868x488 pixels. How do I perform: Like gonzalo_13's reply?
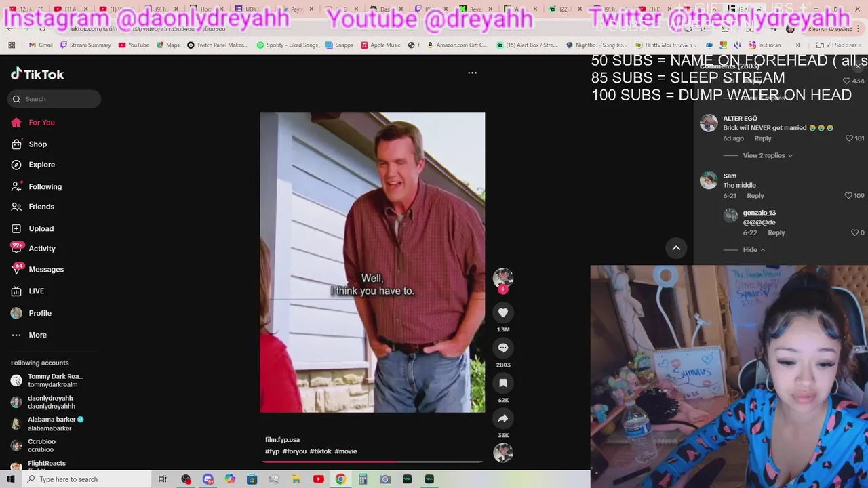point(854,233)
